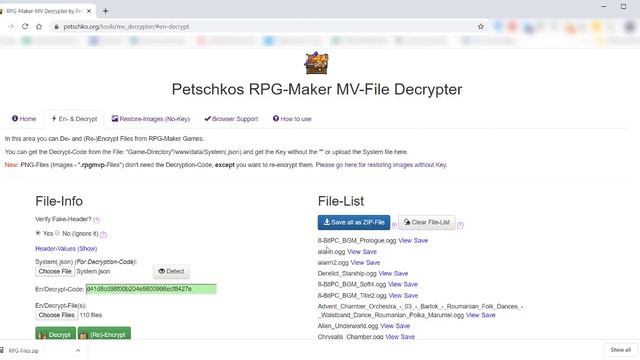
Task: Save alarm2.ogg file
Action: pos(373,262)
